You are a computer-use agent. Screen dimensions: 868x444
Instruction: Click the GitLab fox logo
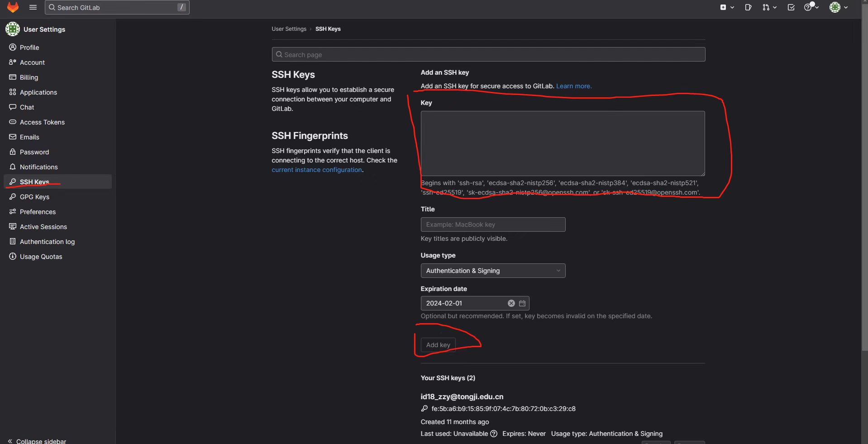point(13,7)
